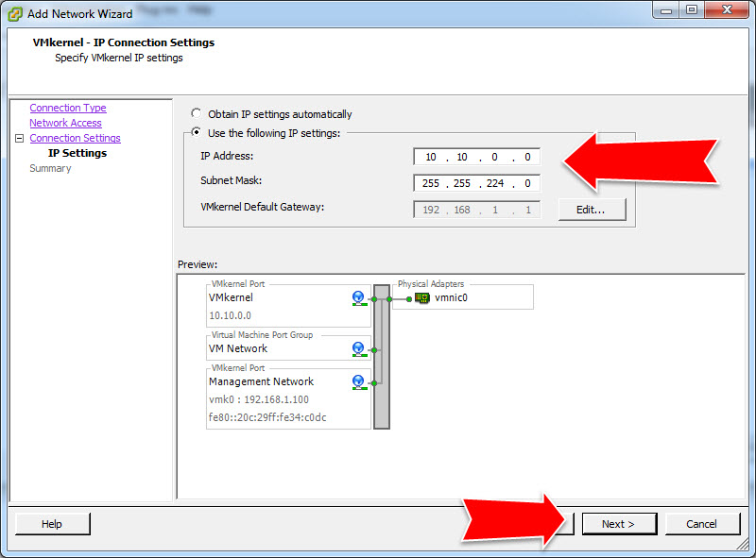Minimize the Add Network Wizard window
The height and width of the screenshot is (558, 756).
point(666,9)
